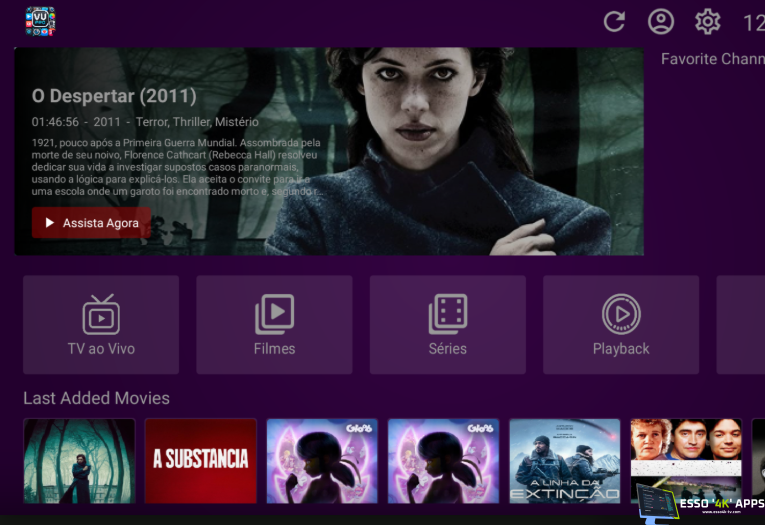Select the O Despertar (2011) title
This screenshot has width=765, height=525.
pyautogui.click(x=114, y=96)
